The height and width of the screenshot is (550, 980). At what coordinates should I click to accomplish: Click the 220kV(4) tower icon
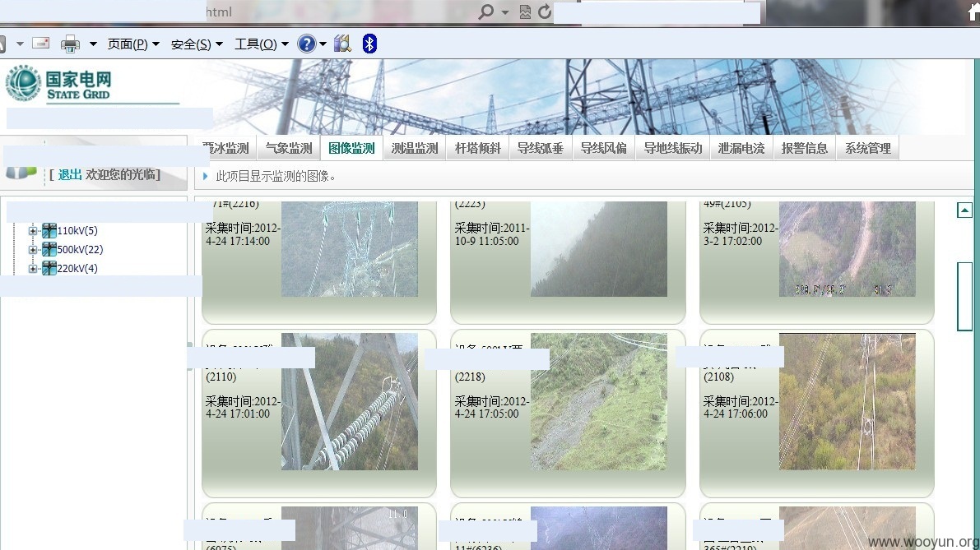(49, 269)
